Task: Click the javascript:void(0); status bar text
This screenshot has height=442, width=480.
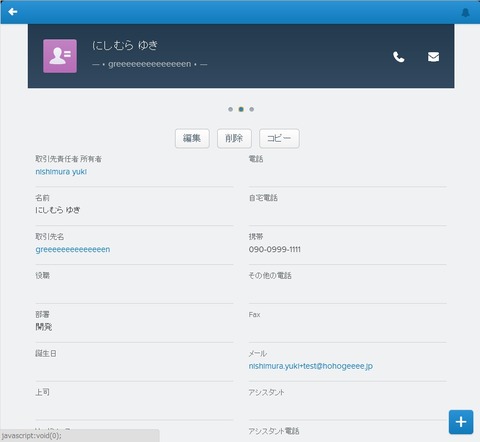Action: click(x=31, y=436)
